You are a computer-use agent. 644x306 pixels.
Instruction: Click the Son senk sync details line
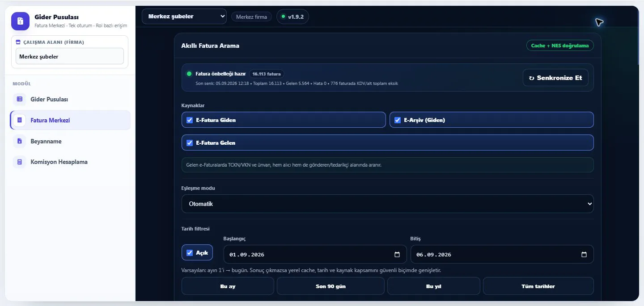pyautogui.click(x=297, y=84)
